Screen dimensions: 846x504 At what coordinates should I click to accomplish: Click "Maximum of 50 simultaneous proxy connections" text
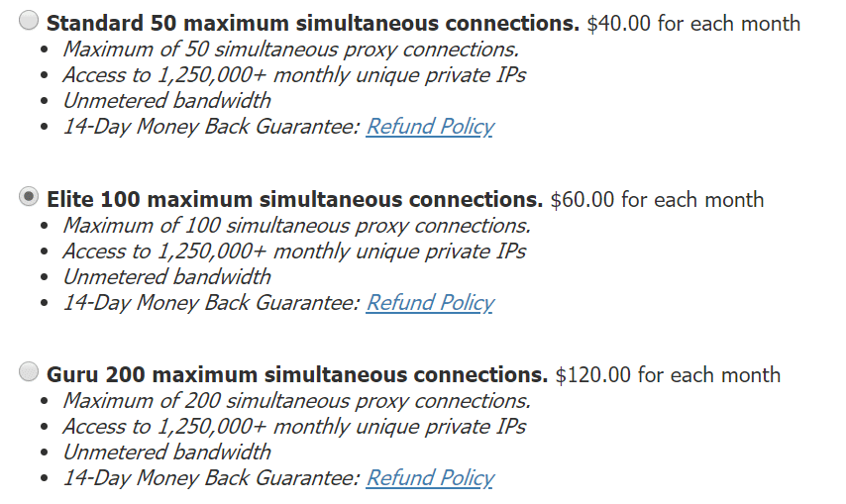(290, 50)
